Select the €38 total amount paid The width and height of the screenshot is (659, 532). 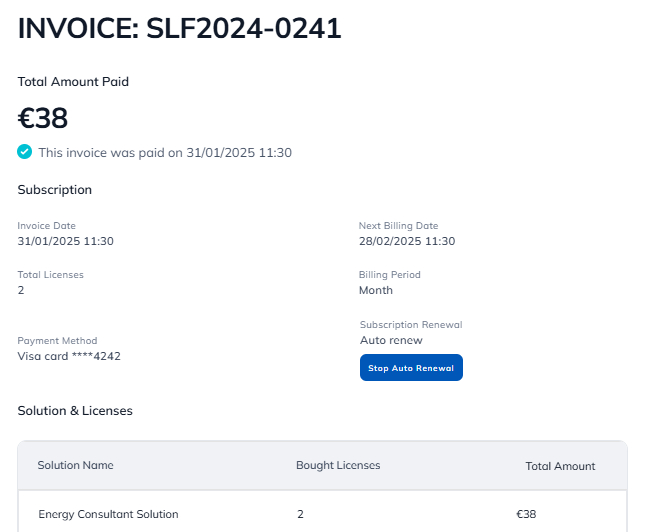tap(43, 118)
